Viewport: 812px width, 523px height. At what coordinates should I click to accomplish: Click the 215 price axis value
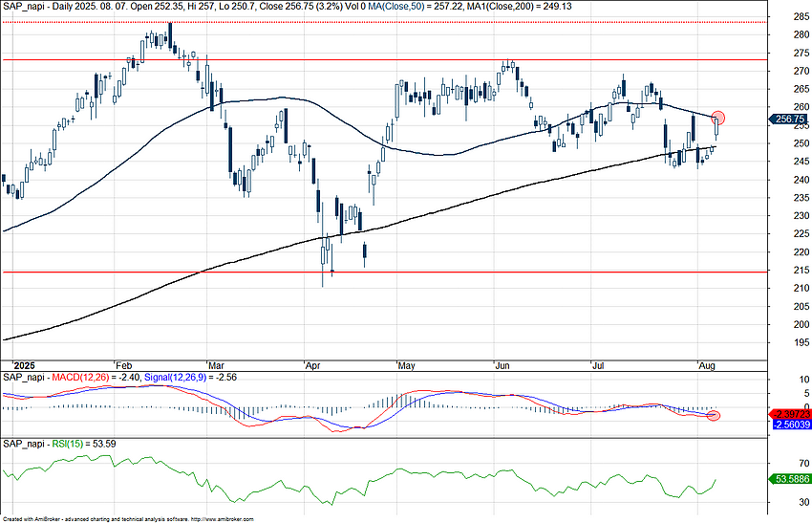coord(801,270)
